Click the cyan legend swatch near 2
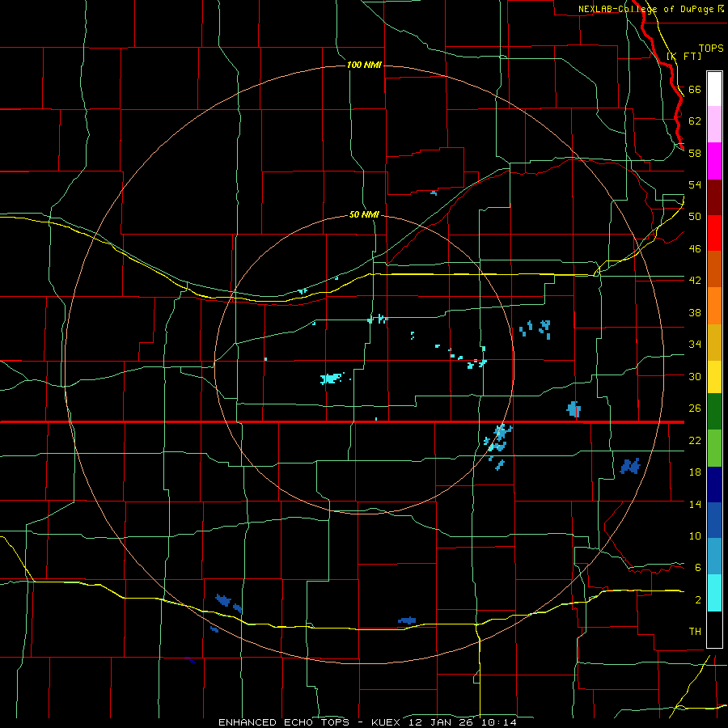This screenshot has width=728, height=728. click(714, 593)
